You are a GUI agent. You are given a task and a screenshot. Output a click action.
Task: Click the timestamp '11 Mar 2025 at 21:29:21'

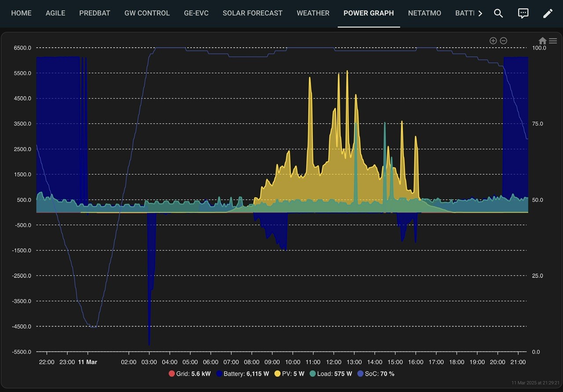[535, 383]
